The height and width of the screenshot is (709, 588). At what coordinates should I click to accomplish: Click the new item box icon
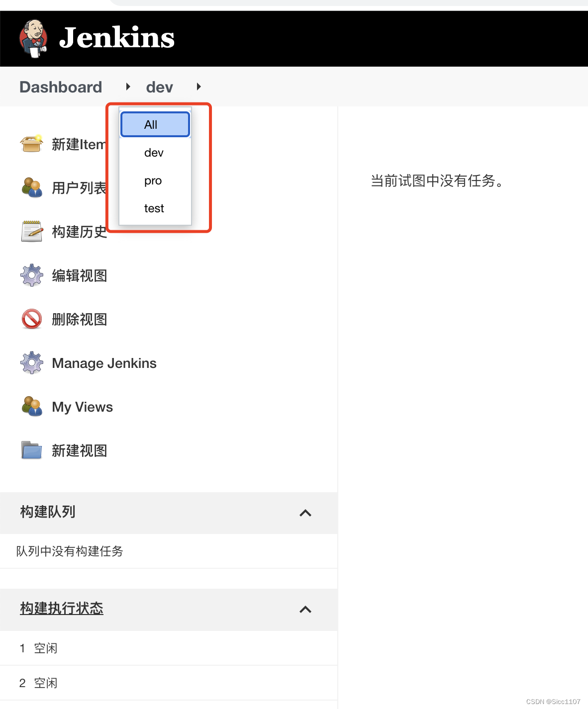pyautogui.click(x=32, y=144)
